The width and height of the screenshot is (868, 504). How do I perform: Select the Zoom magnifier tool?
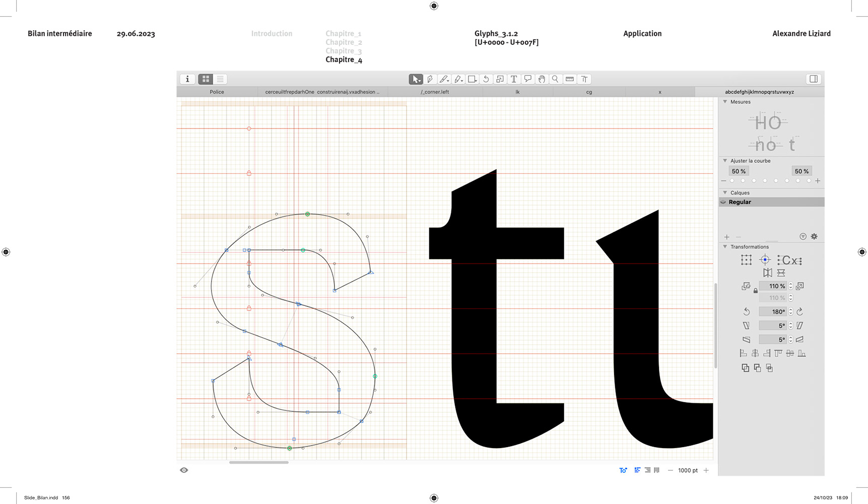coord(555,79)
